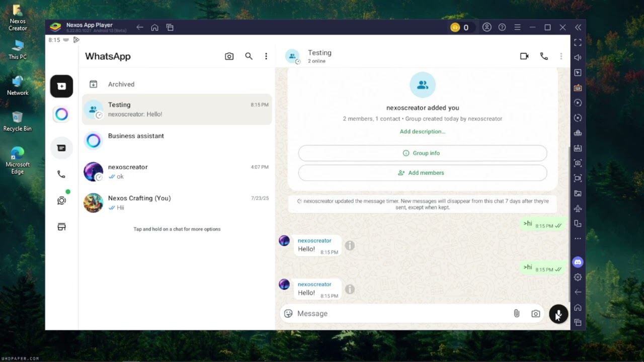Open the business Tools storefront tab
This screenshot has height=362, width=644.
pyautogui.click(x=61, y=227)
